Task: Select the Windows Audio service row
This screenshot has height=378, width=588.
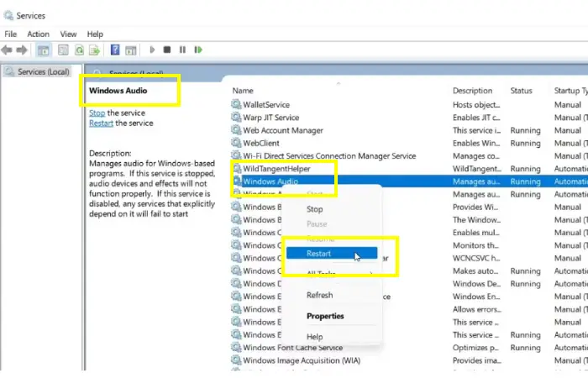Action: tap(409, 181)
